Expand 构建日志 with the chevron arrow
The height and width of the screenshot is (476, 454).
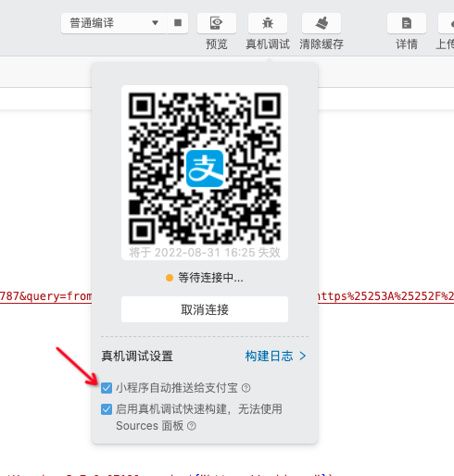coord(303,356)
